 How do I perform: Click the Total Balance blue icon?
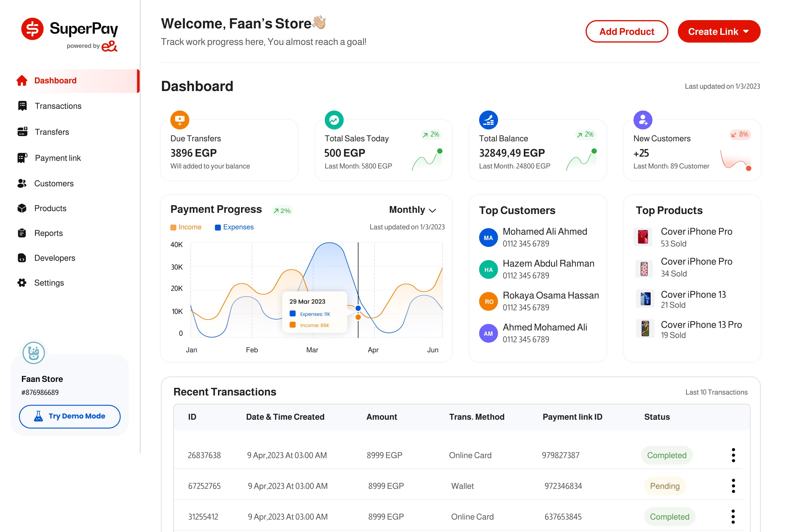point(489,120)
